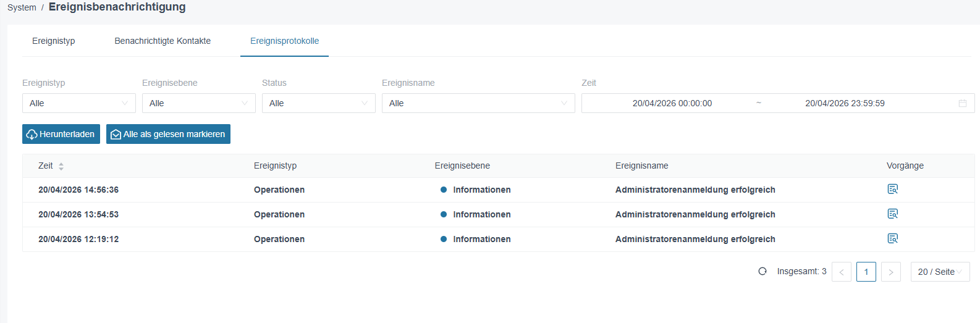The image size is (980, 323).
Task: Click the timestamp 20/04/2026 14:56:36
Action: pyautogui.click(x=78, y=190)
